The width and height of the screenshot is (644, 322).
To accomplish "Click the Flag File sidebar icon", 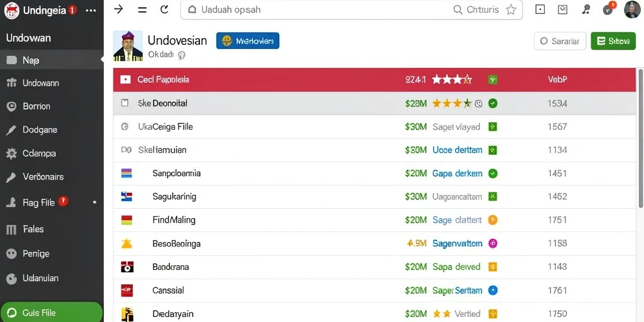I will click(11, 203).
